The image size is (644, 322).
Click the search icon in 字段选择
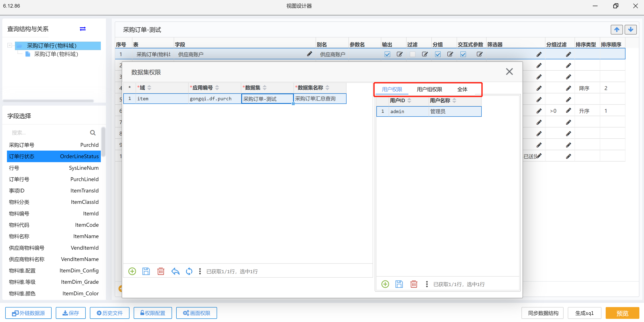pos(92,133)
